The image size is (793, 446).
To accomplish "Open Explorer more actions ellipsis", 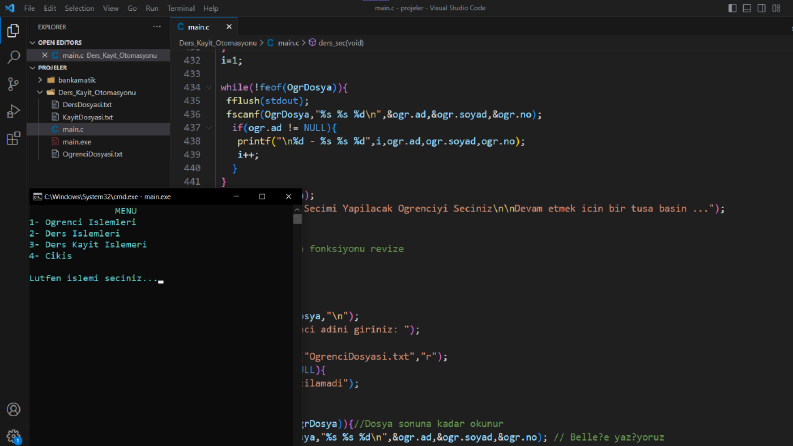I will click(157, 27).
